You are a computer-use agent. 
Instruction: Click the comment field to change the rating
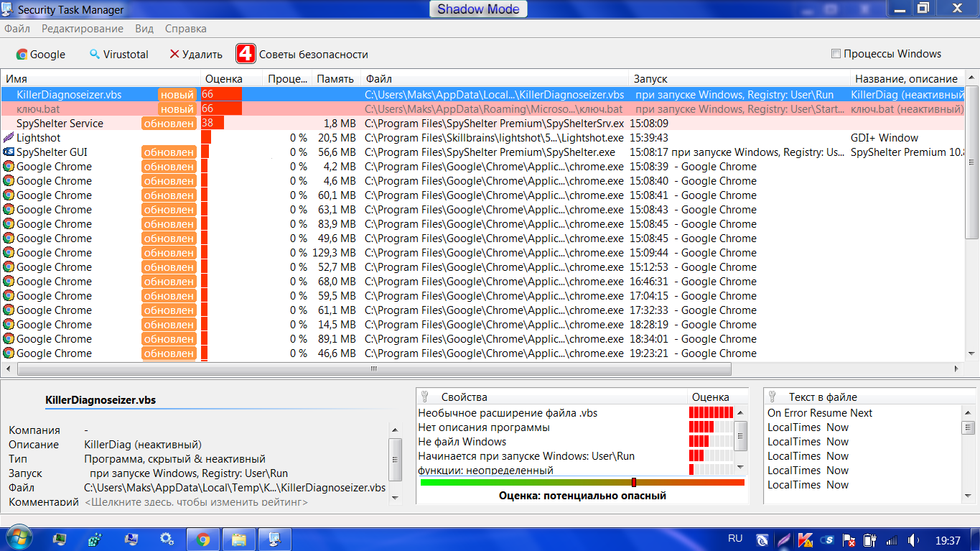click(196, 502)
